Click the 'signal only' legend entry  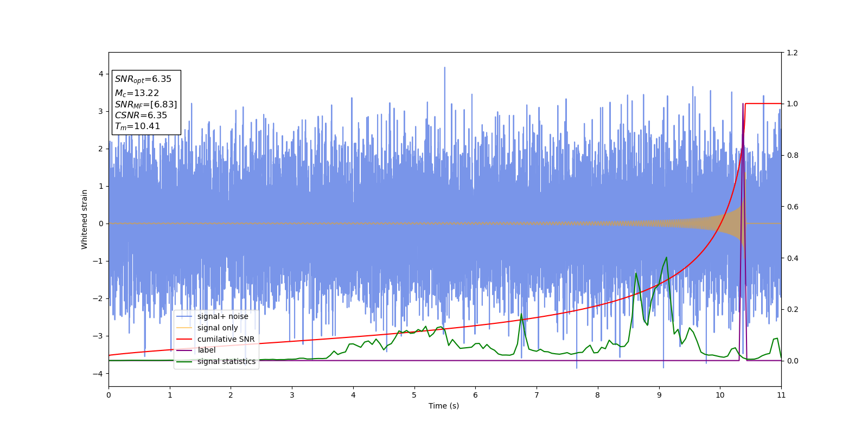click(x=218, y=328)
